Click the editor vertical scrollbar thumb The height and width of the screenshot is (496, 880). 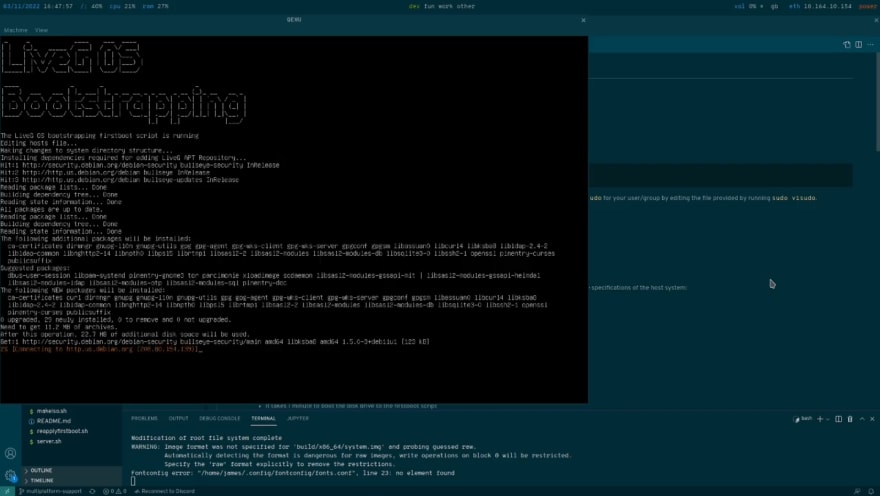[x=877, y=101]
